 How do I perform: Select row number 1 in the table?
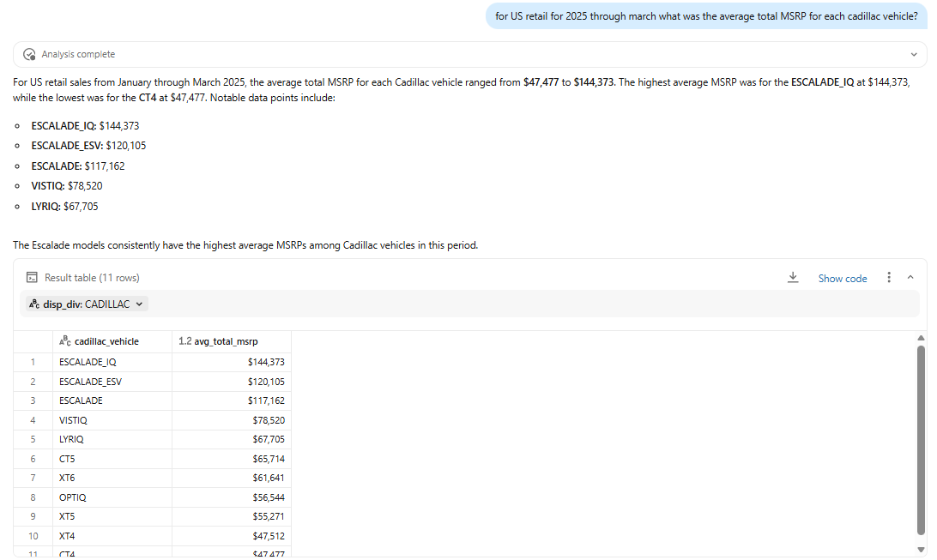[33, 363]
